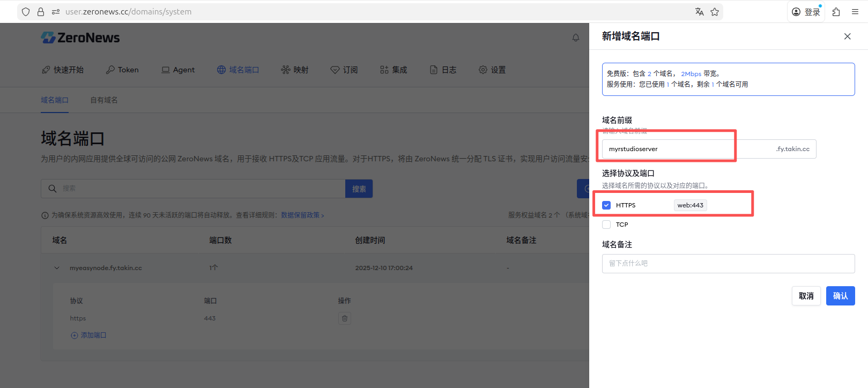The height and width of the screenshot is (388, 868).
Task: Collapse the myeasynode.fy.takin.cc row
Action: point(57,268)
